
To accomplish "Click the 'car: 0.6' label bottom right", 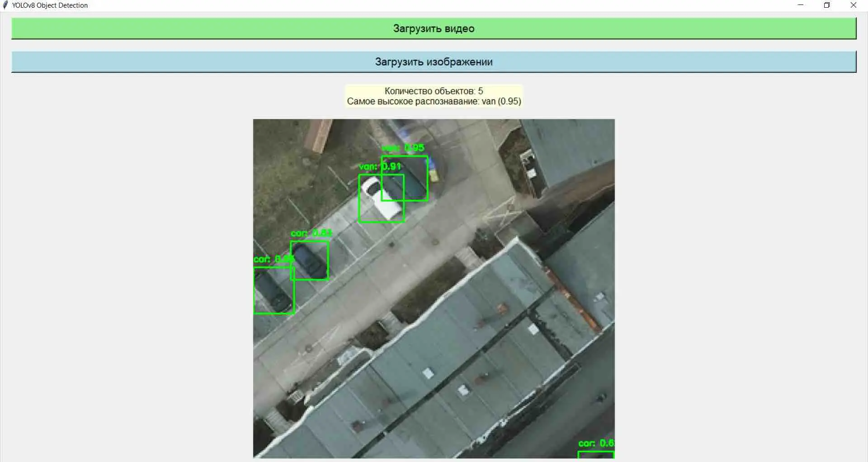I will 596,443.
